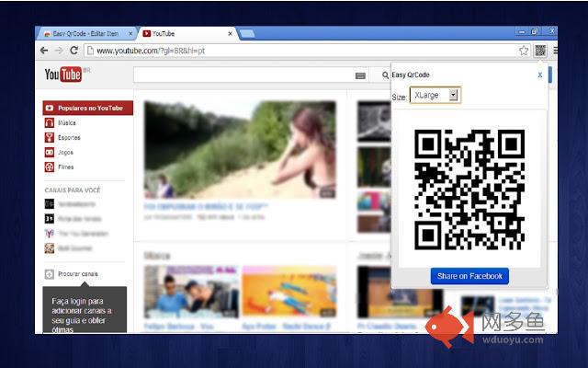Close the Easy QrCode editor tab

pos(130,33)
